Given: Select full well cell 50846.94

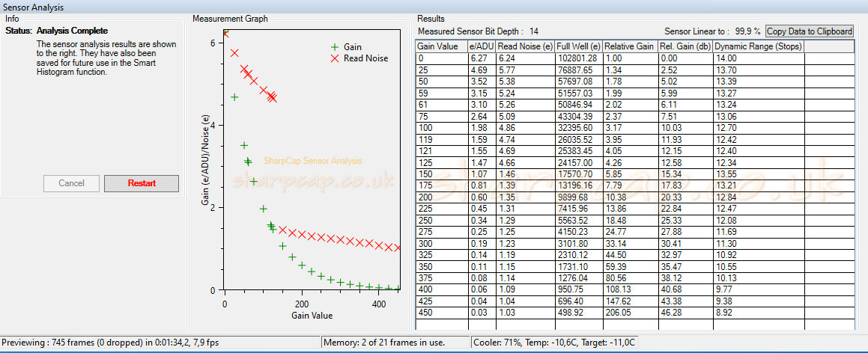Looking at the screenshot, I should pyautogui.click(x=578, y=105).
